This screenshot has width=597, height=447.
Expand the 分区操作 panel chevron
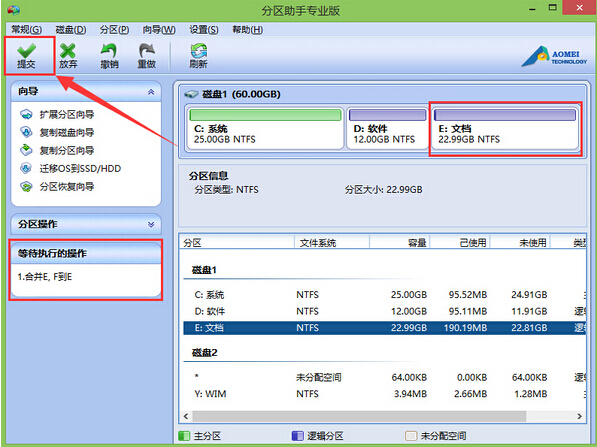[x=151, y=224]
